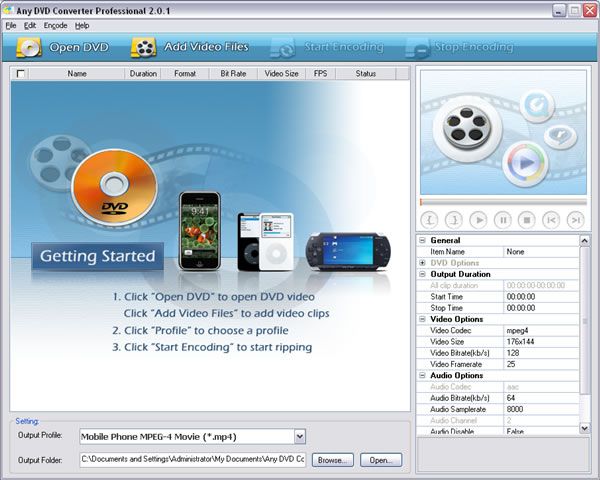Minimize the Any DVD Converter window

pos(559,11)
